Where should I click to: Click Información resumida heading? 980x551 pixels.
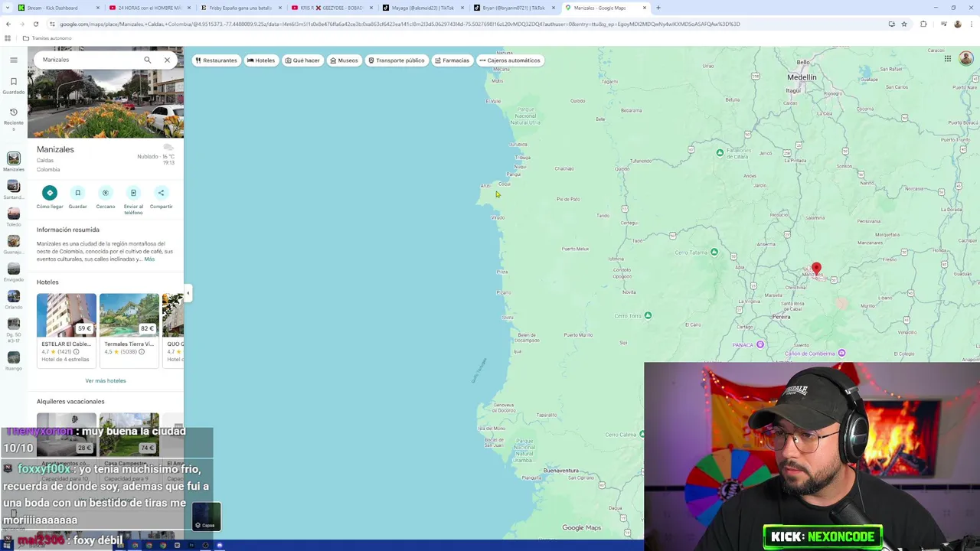point(68,230)
